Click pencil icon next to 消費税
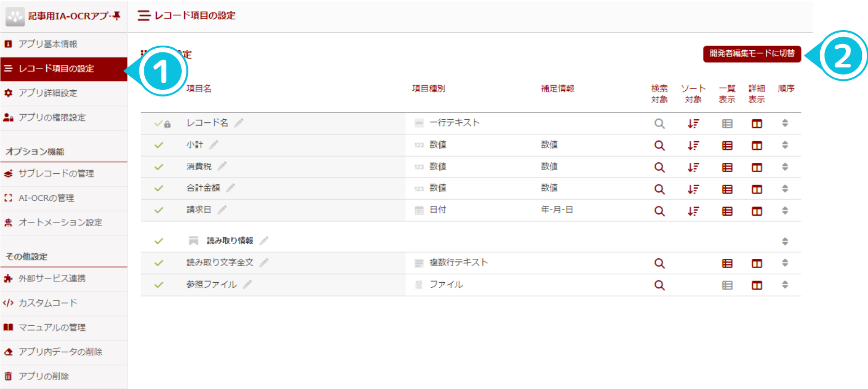Image resolution: width=868 pixels, height=389 pixels. click(222, 166)
